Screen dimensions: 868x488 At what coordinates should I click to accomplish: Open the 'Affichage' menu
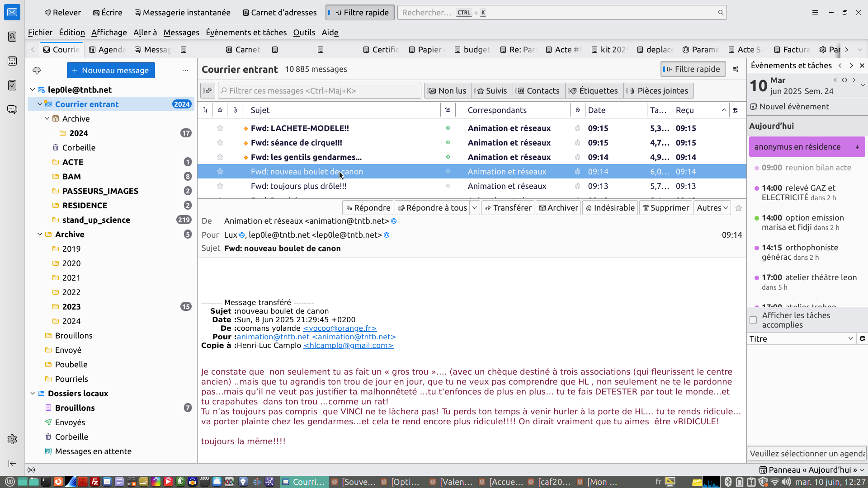[x=109, y=33]
